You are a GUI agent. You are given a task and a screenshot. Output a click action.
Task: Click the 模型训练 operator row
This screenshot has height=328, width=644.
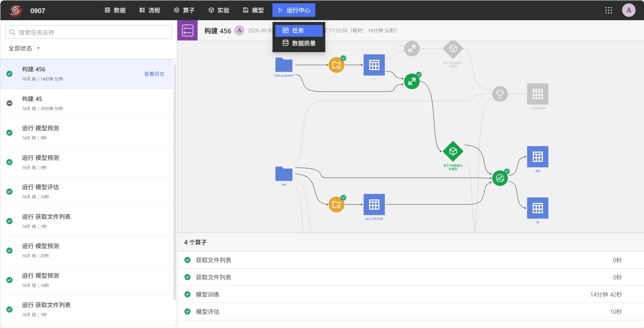(x=411, y=294)
